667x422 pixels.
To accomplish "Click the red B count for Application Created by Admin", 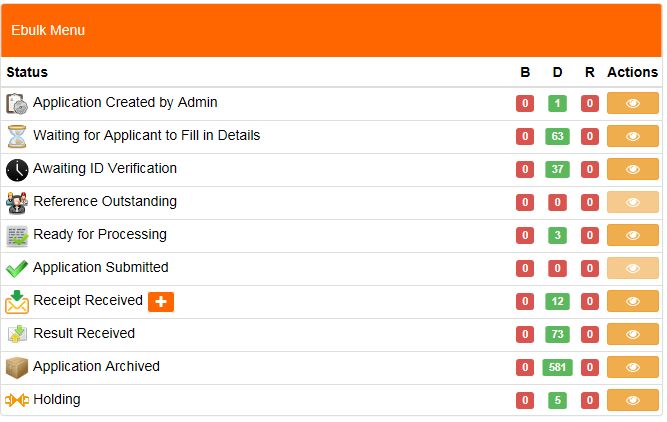I will pyautogui.click(x=525, y=103).
